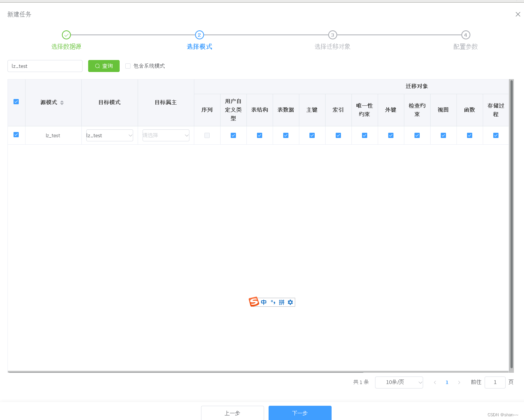Image resolution: width=524 pixels, height=420 pixels.
Task: Uncheck 表结构 for lz_test
Action: 260,135
